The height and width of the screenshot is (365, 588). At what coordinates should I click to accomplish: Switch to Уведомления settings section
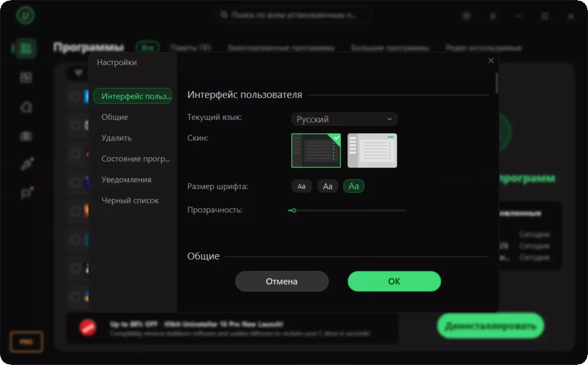[x=126, y=180]
